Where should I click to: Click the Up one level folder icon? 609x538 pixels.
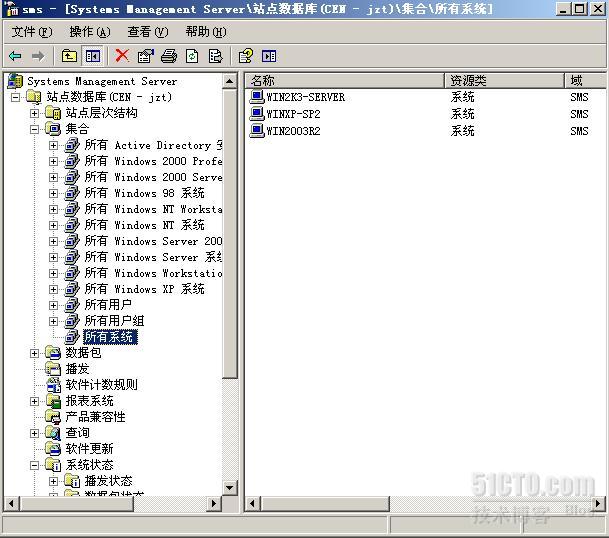pos(69,56)
